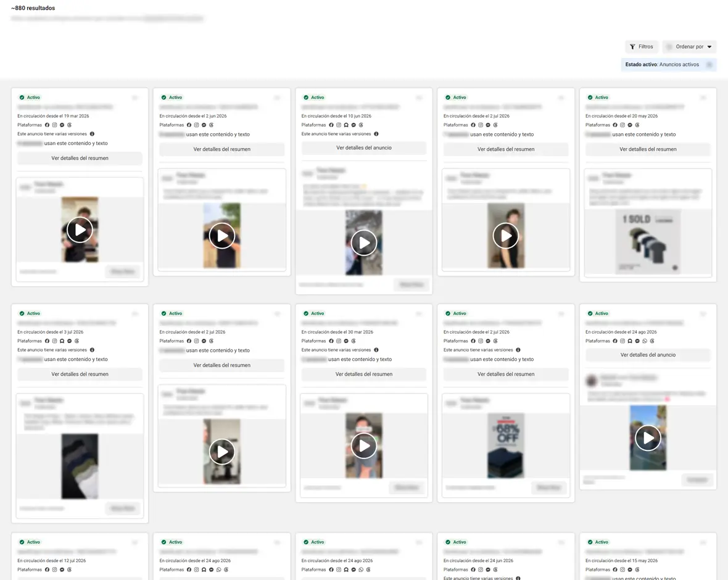Click Este anuncio tiene varias versiones in 3 jul 2026 card
Image resolution: width=728 pixels, height=580 pixels.
[52, 350]
